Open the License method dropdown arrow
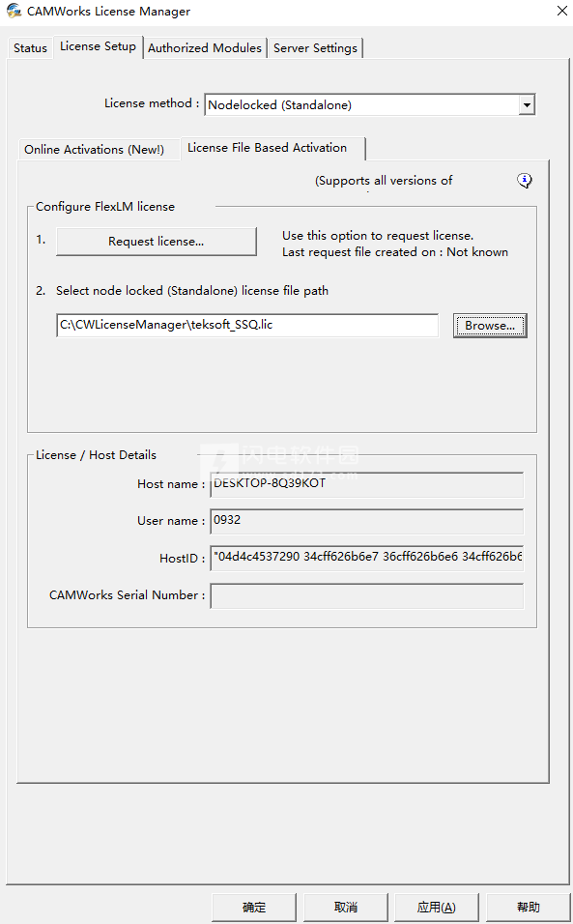 coord(527,105)
